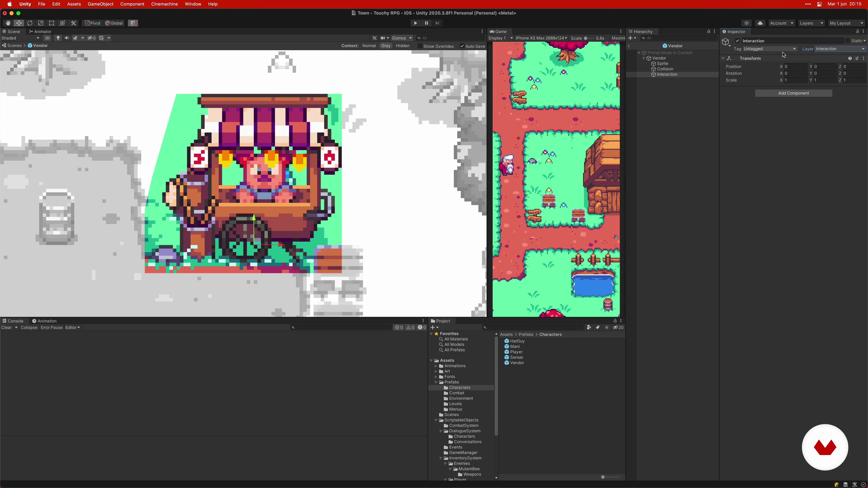
Task: Start Play mode
Action: point(415,23)
